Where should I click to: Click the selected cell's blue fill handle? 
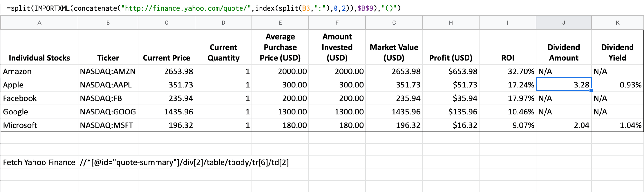(591, 91)
